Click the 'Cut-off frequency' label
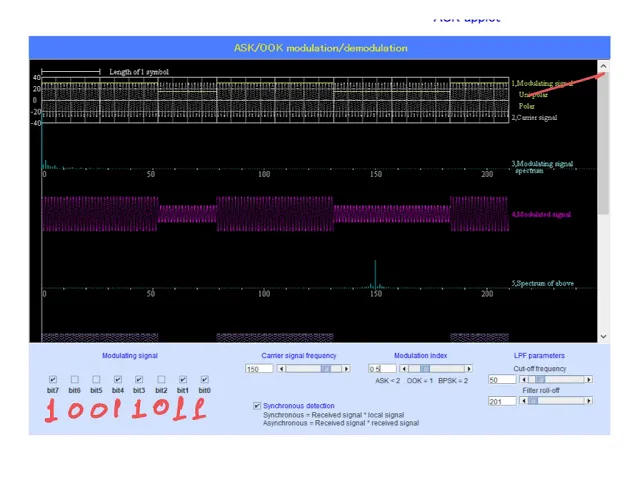This screenshot has height=480, width=640. pyautogui.click(x=540, y=369)
